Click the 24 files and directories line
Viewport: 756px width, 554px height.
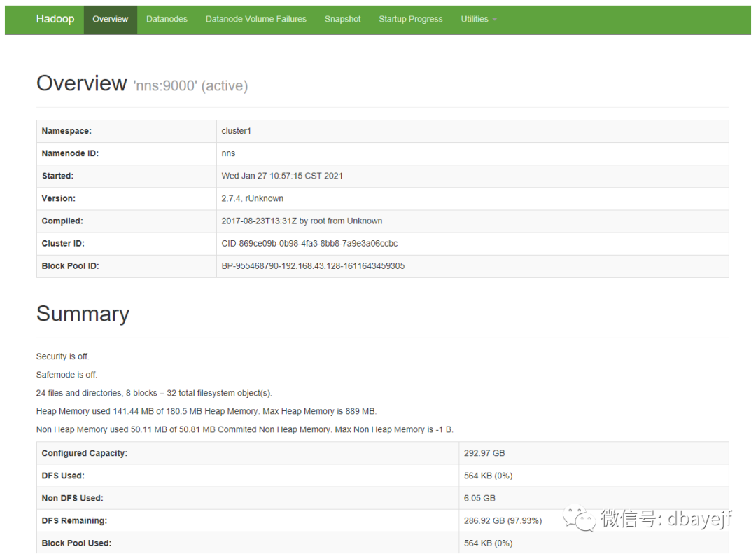click(154, 394)
